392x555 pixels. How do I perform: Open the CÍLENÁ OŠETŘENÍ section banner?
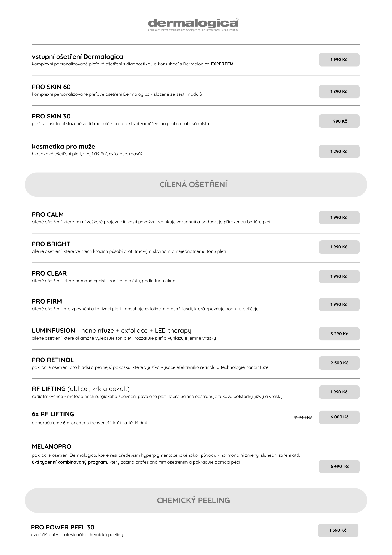point(196,185)
